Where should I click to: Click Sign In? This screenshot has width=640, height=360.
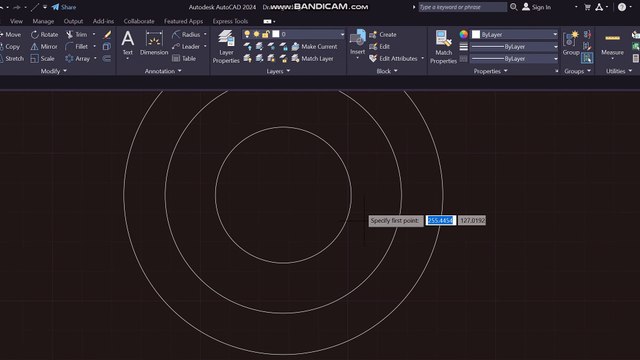[x=536, y=7]
